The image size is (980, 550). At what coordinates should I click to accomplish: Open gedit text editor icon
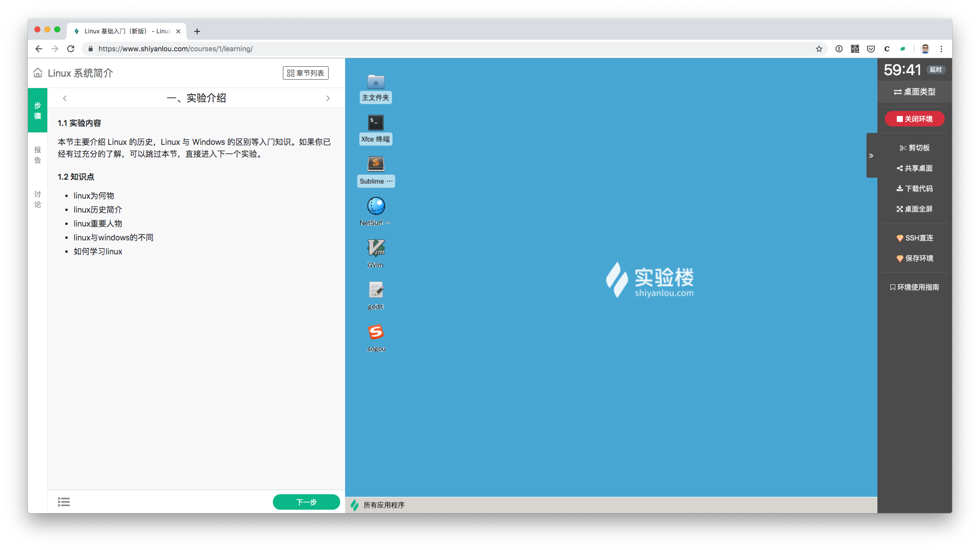pos(375,290)
